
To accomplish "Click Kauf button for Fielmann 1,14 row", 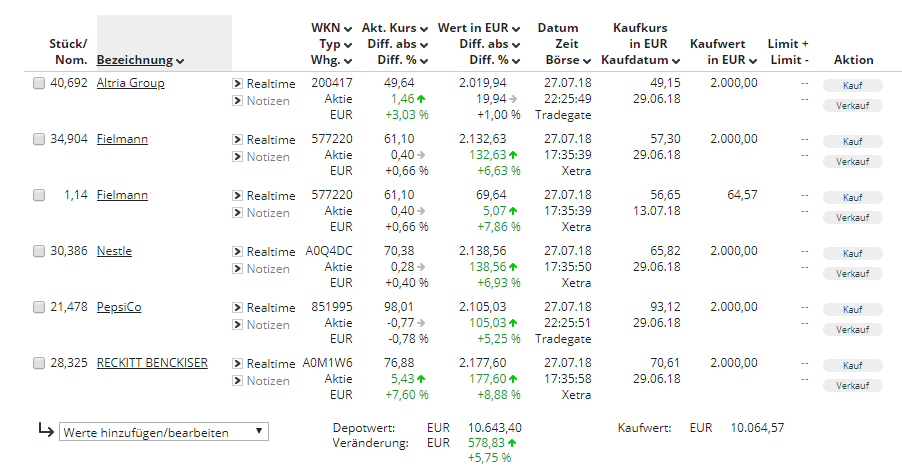I will tap(853, 198).
